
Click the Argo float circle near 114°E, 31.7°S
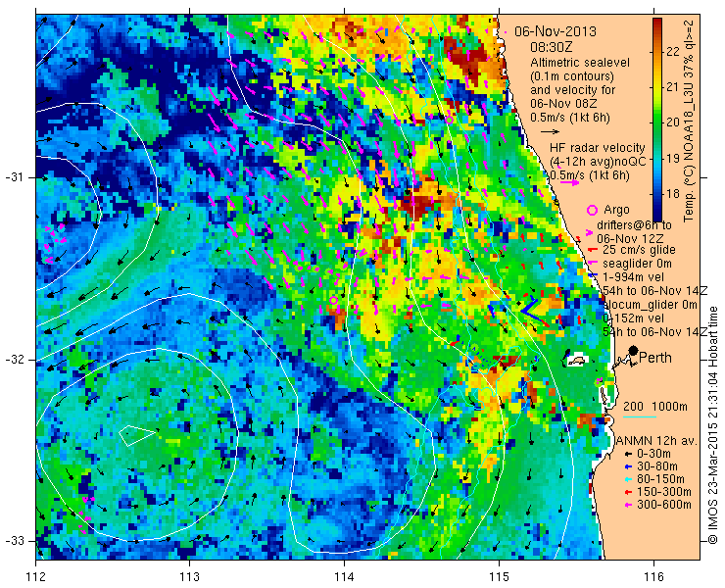(333, 300)
